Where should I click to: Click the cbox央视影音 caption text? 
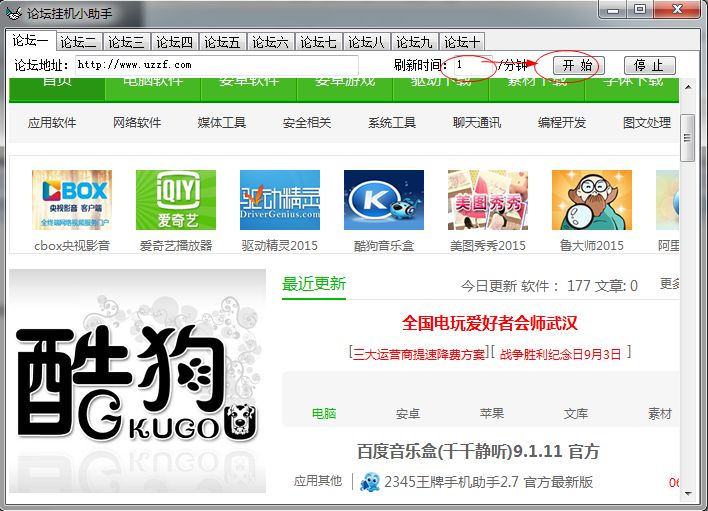(72, 246)
